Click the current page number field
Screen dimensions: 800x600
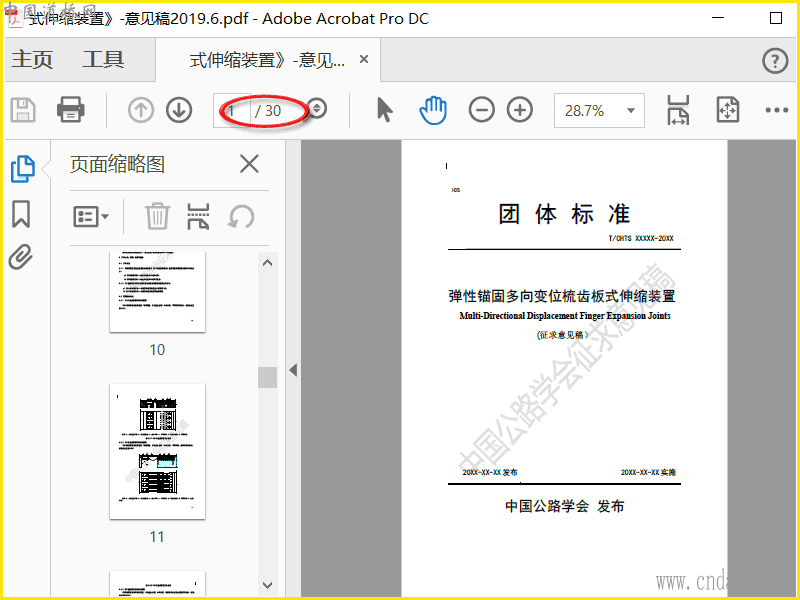pyautogui.click(x=232, y=110)
